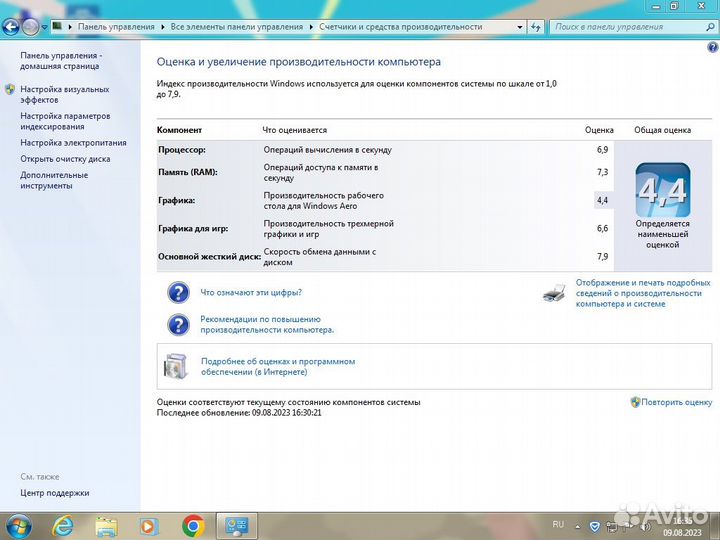Viewport: 720px width, 540px height.
Task: Click 'Повторить оценку' to rerun assessment
Action: [677, 402]
